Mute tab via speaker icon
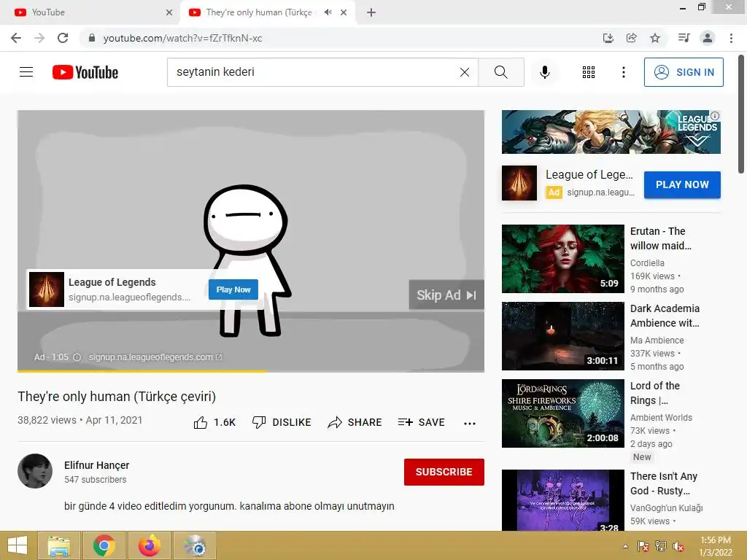The height and width of the screenshot is (560, 747). (328, 12)
